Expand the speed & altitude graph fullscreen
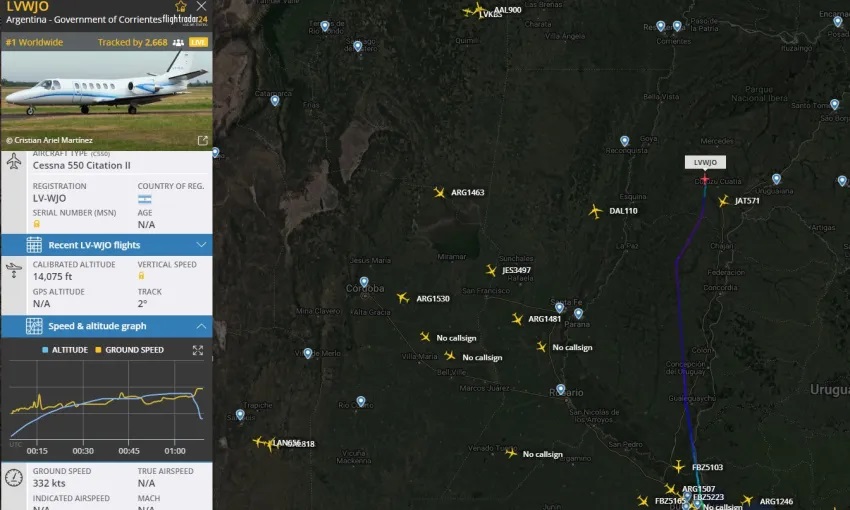Screen dimensions: 850x510 coord(198,350)
